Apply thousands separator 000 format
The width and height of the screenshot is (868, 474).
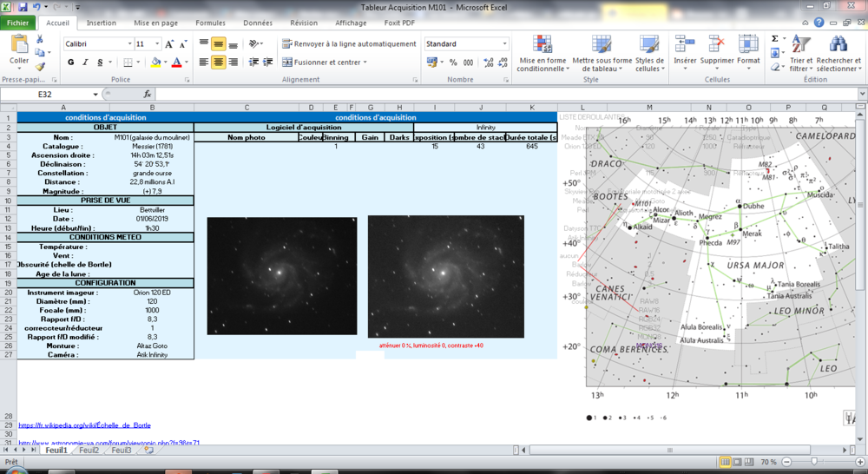tap(469, 63)
